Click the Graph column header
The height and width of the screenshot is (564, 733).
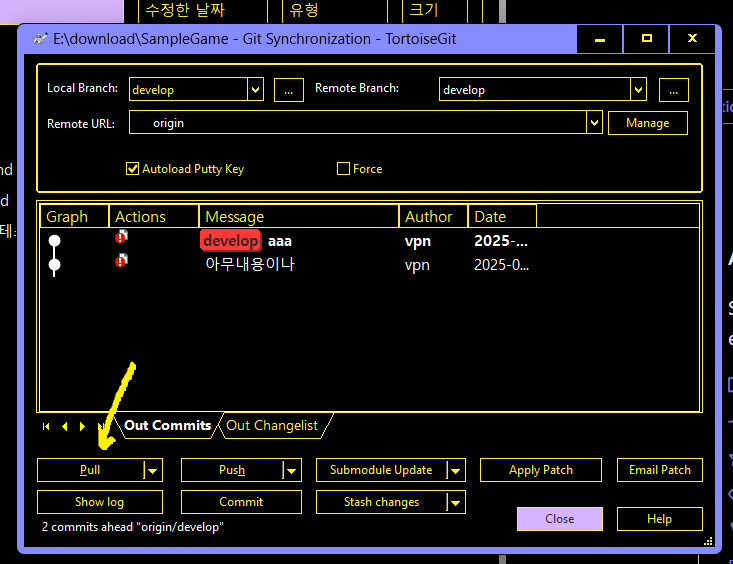point(74,217)
